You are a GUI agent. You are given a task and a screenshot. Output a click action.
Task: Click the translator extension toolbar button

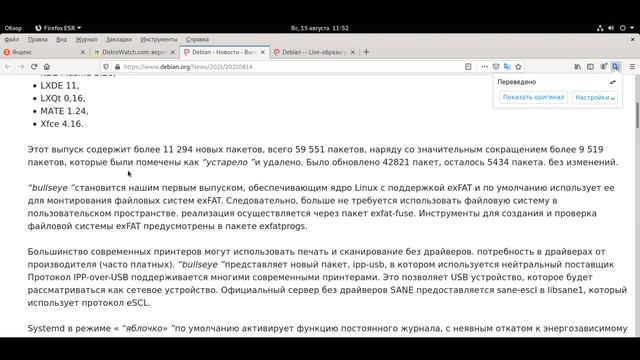point(616,67)
